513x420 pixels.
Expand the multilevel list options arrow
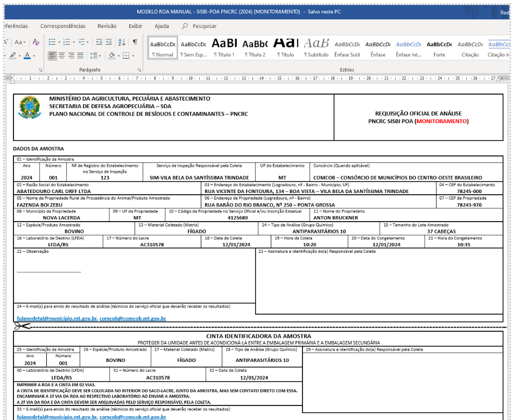tap(87, 42)
